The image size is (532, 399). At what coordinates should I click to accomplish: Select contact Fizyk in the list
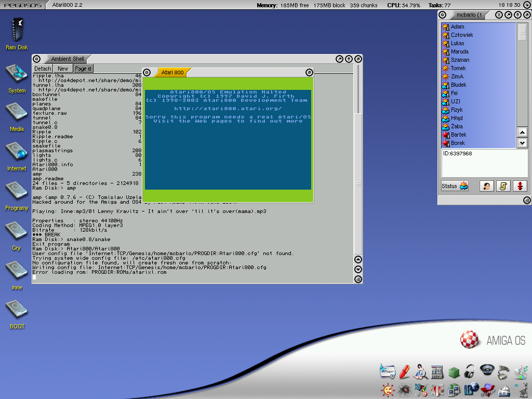coord(478,110)
